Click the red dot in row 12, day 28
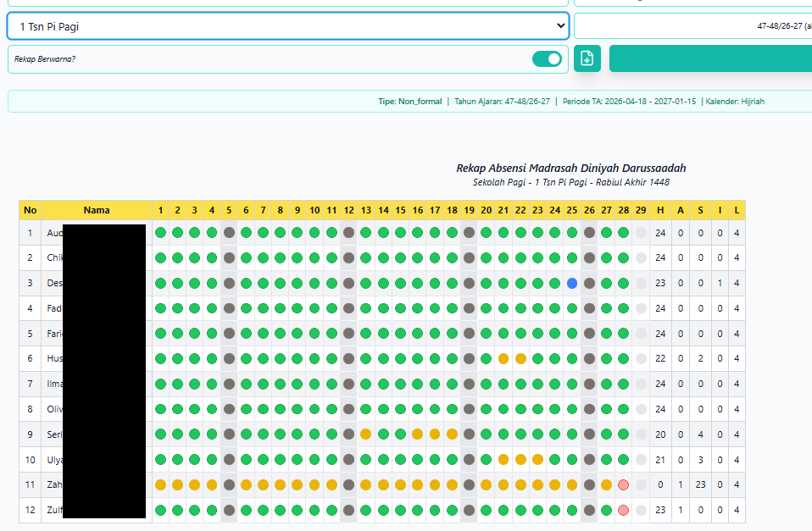Viewport: 812px width, 531px height. (624, 510)
